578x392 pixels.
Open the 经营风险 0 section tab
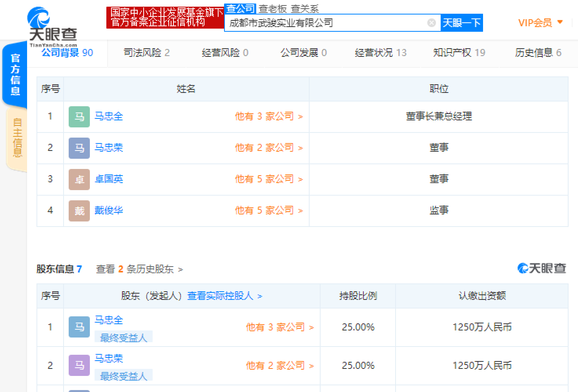click(225, 53)
